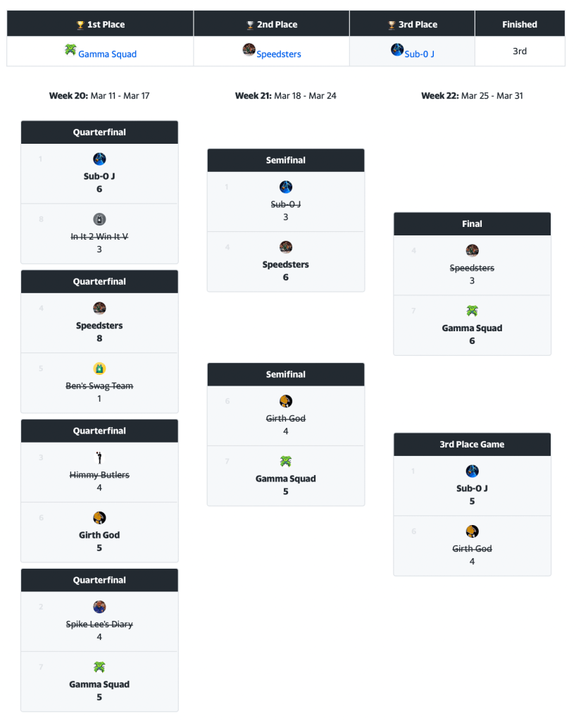This screenshot has height=721, width=588.
Task: Click the Sub-0 J avatar under 3rd Place
Action: [x=397, y=50]
